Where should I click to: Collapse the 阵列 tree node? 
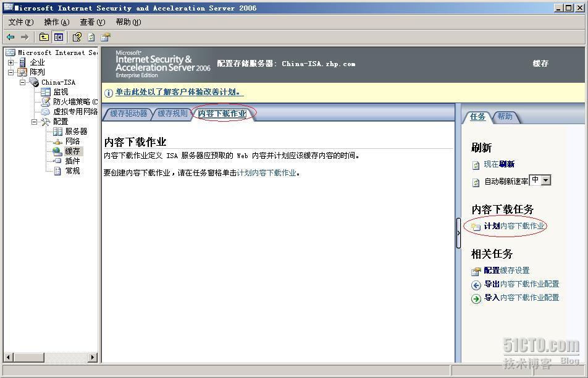[x=11, y=72]
